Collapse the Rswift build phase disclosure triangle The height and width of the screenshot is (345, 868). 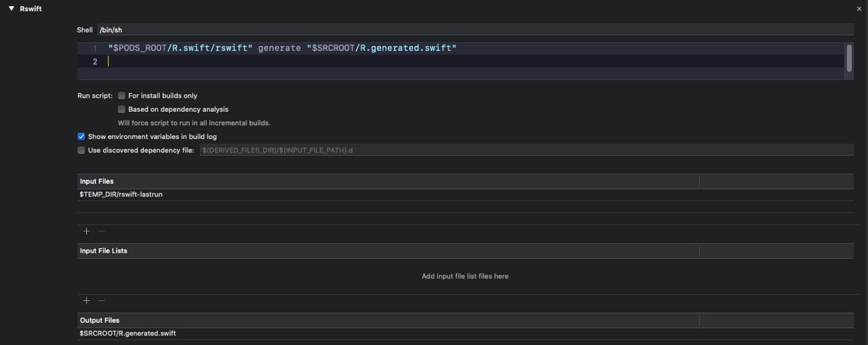tap(11, 8)
